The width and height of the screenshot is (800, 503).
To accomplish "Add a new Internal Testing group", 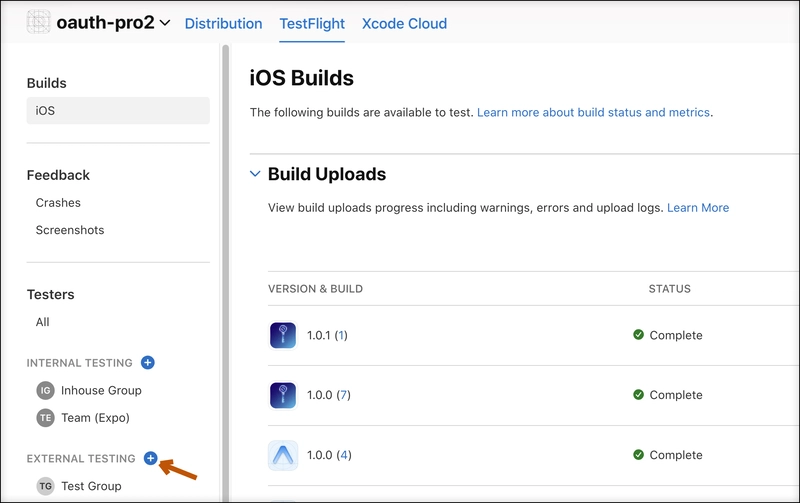I will [148, 362].
